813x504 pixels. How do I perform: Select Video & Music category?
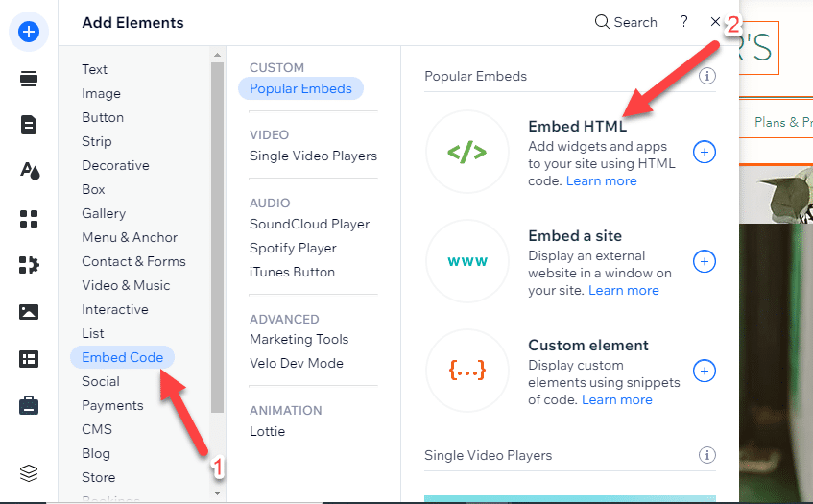[126, 285]
